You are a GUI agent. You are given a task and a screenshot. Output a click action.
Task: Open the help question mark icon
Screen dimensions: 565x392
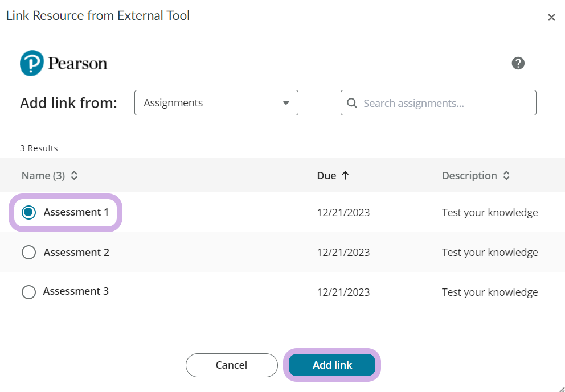[518, 63]
